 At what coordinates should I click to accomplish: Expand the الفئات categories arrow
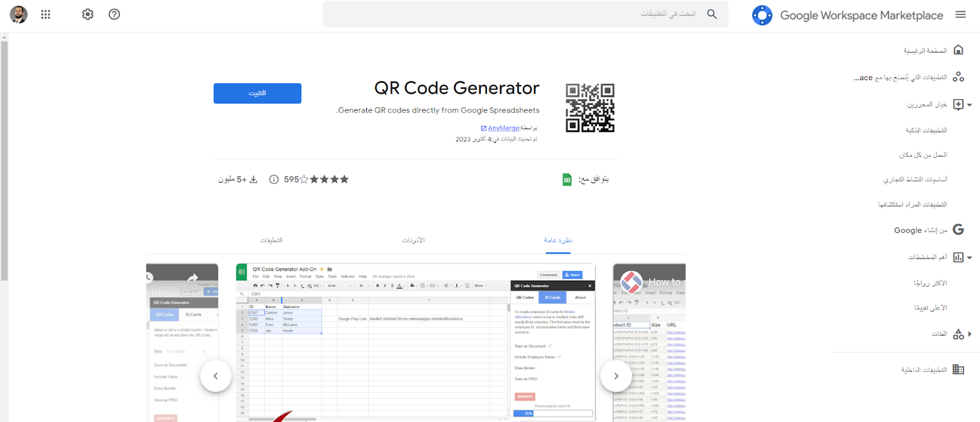tap(970, 334)
